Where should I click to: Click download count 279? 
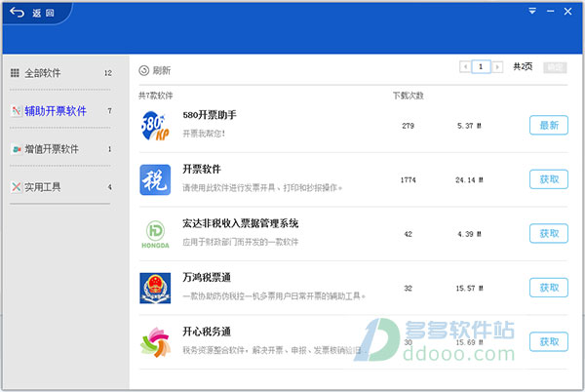pos(409,126)
